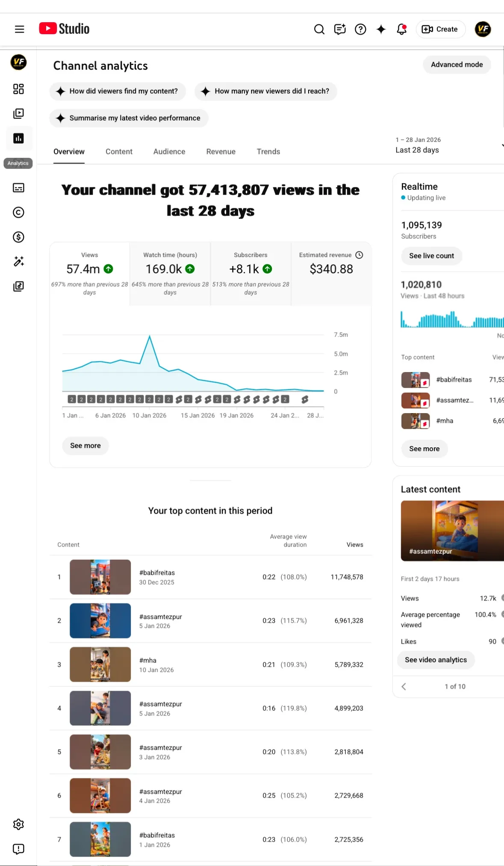Open Copyright in the sidebar
This screenshot has height=866, width=504.
pyautogui.click(x=18, y=213)
